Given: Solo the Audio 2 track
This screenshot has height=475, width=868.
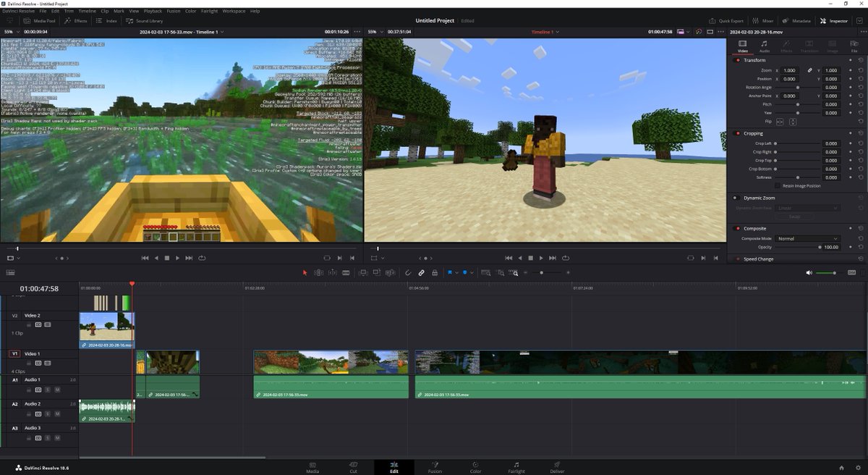Looking at the screenshot, I should [48, 413].
